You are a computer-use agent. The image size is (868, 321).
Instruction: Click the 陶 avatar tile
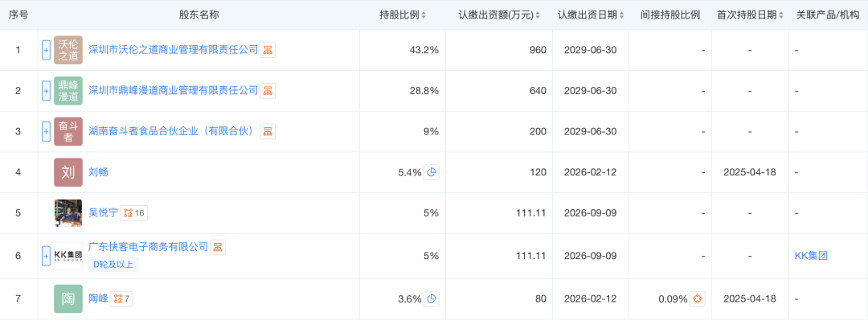click(68, 298)
